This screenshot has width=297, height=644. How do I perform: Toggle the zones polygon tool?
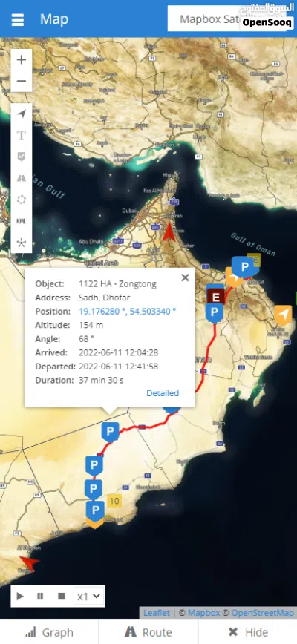coord(22,200)
